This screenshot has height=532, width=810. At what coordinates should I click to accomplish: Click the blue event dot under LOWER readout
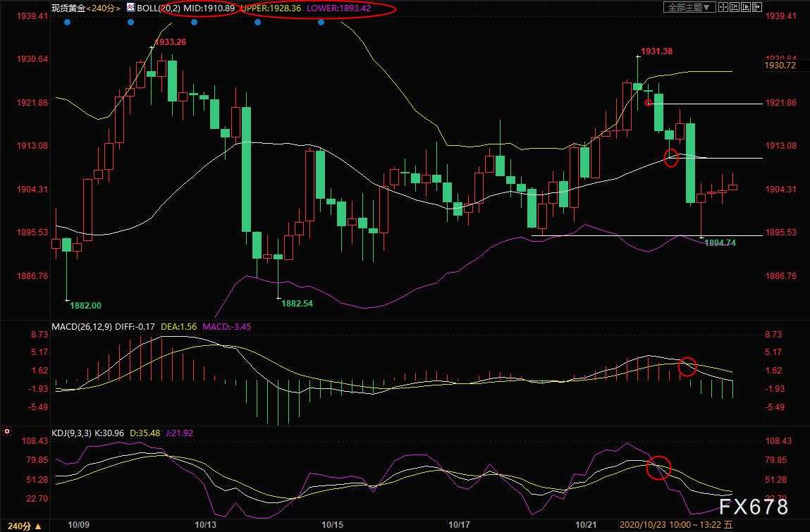321,23
